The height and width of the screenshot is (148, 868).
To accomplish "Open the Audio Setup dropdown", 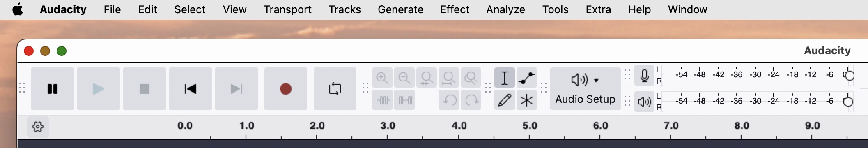I will [585, 89].
